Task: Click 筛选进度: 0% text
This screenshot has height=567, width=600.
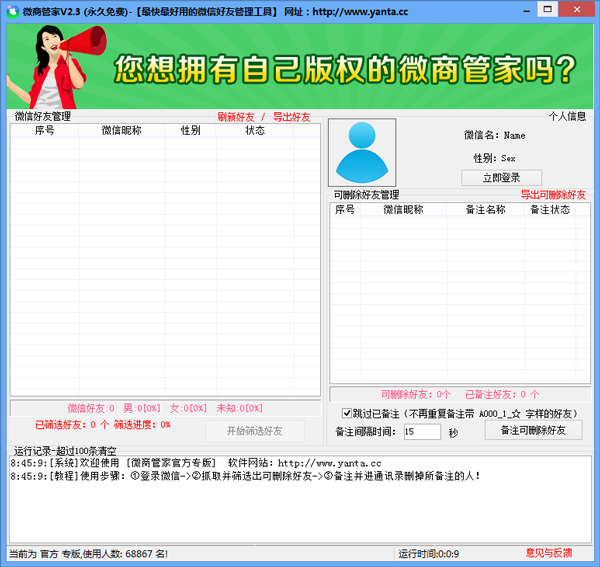Action: tap(142, 425)
